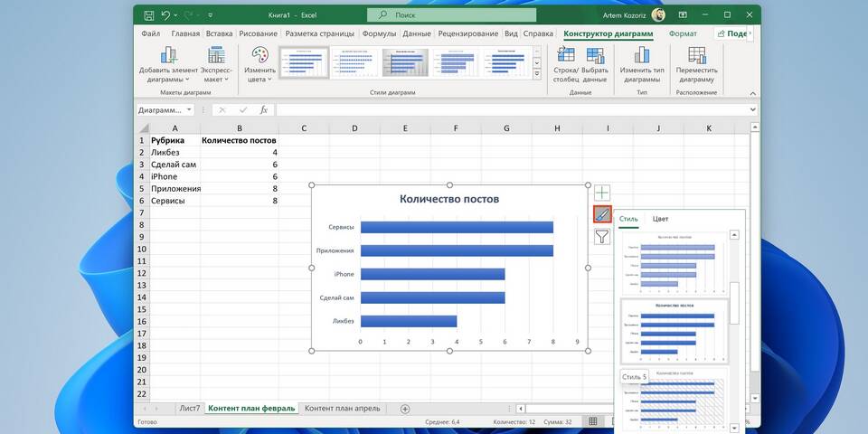The image size is (868, 434).
Task: Click the Artem Kozoriz account avatar
Action: pyautogui.click(x=659, y=15)
